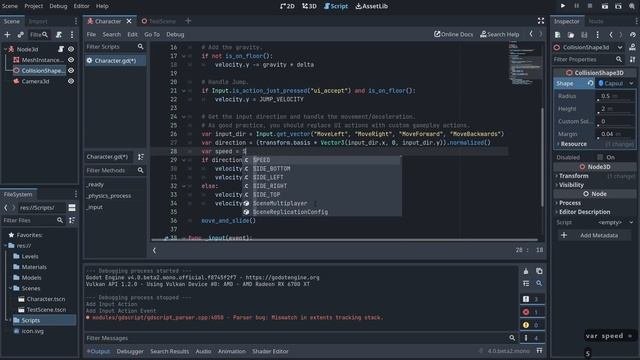Add a new scene tab
Viewport: 640px width, 360px height.
point(188,21)
